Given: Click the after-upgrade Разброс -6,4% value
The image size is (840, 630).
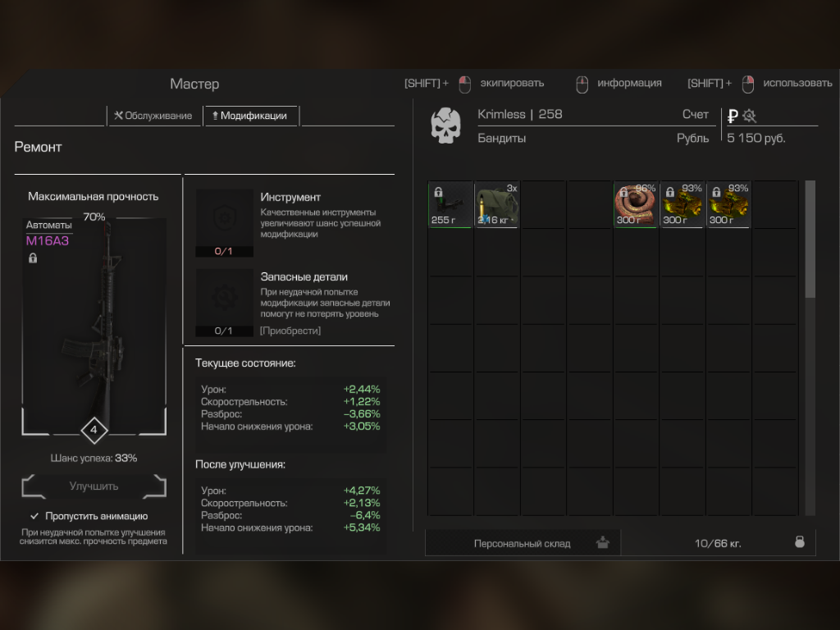Looking at the screenshot, I should click(365, 515).
